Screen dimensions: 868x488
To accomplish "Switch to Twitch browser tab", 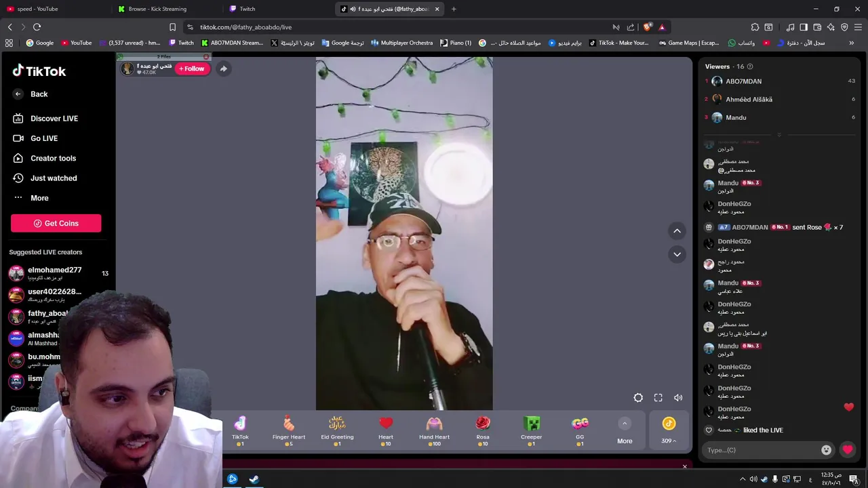I will coord(277,9).
